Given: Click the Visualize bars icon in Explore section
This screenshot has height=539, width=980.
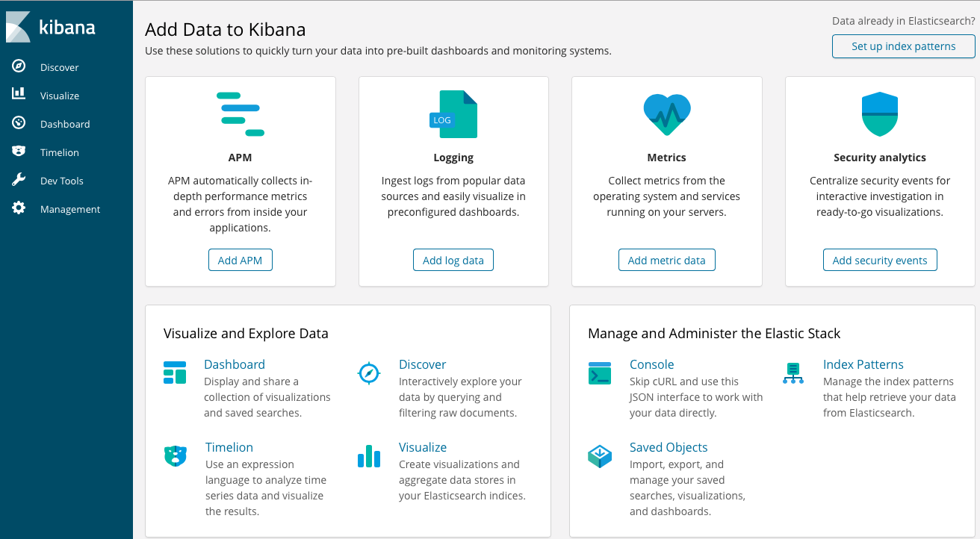Looking at the screenshot, I should point(369,455).
